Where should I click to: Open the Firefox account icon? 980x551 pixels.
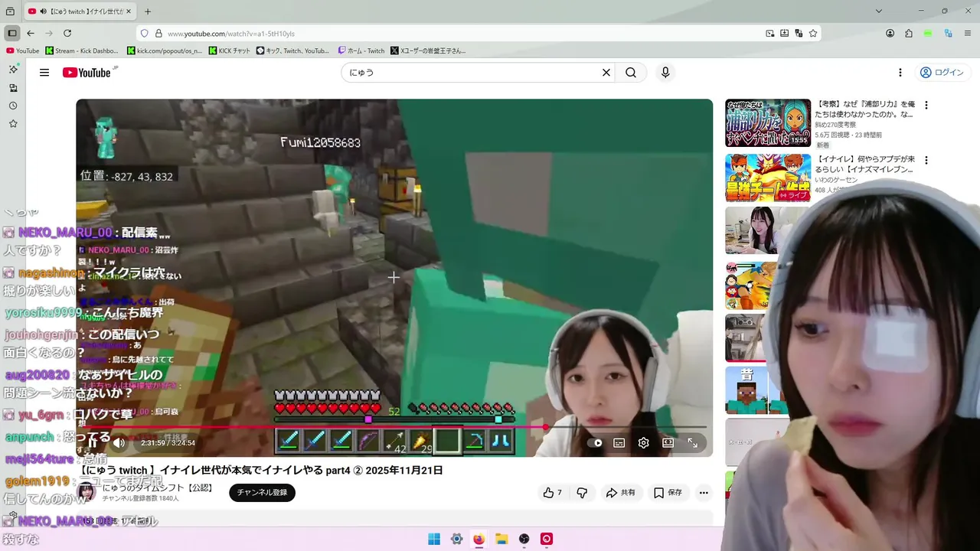[x=890, y=34]
